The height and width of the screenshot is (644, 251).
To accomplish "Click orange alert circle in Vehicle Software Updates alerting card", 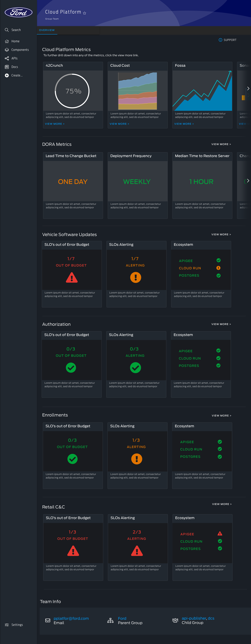I will coord(136,278).
